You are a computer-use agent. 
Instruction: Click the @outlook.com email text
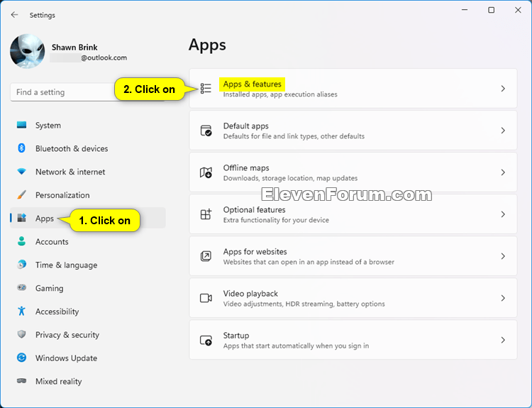(x=104, y=57)
